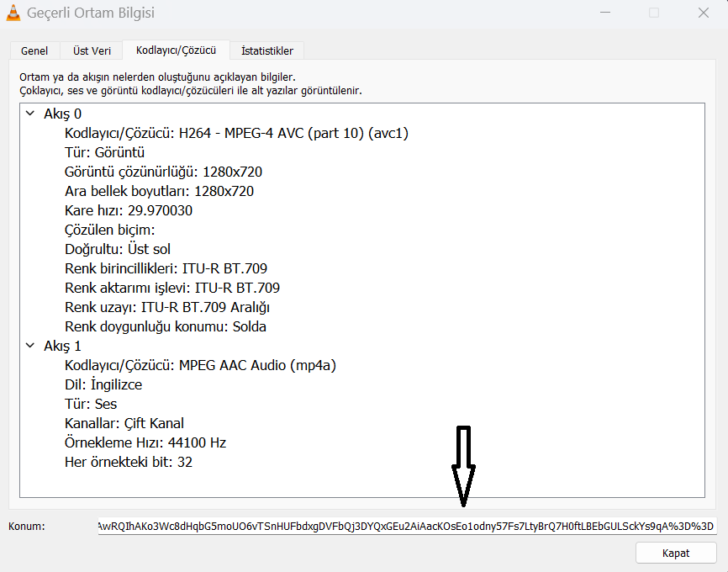Select the Kare hızı 29.970030 row
The image size is (728, 572).
coord(128,210)
